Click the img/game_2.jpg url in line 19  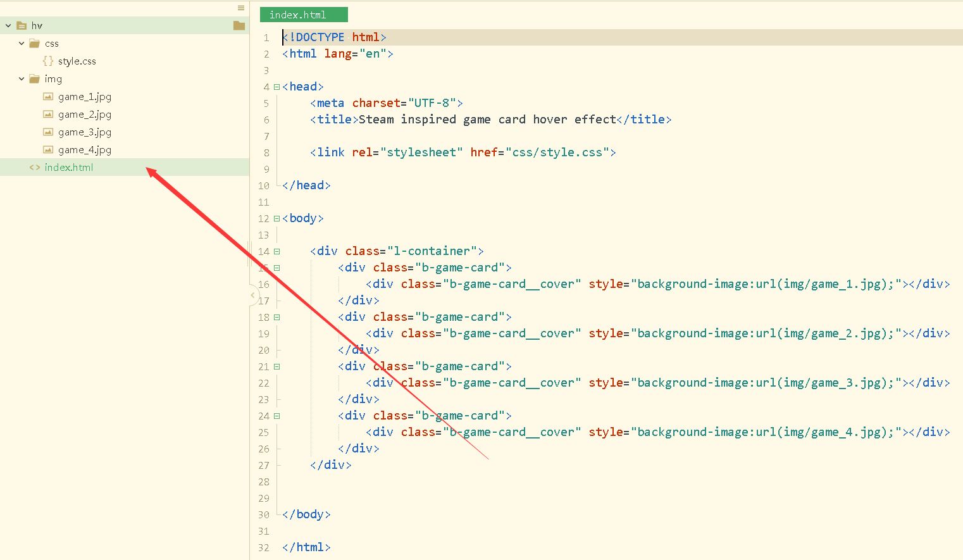[832, 333]
